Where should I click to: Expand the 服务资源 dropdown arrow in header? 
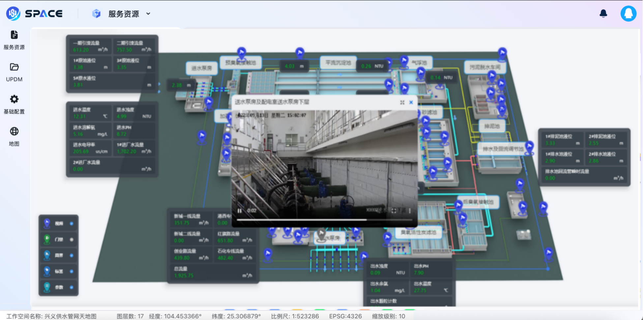[148, 14]
